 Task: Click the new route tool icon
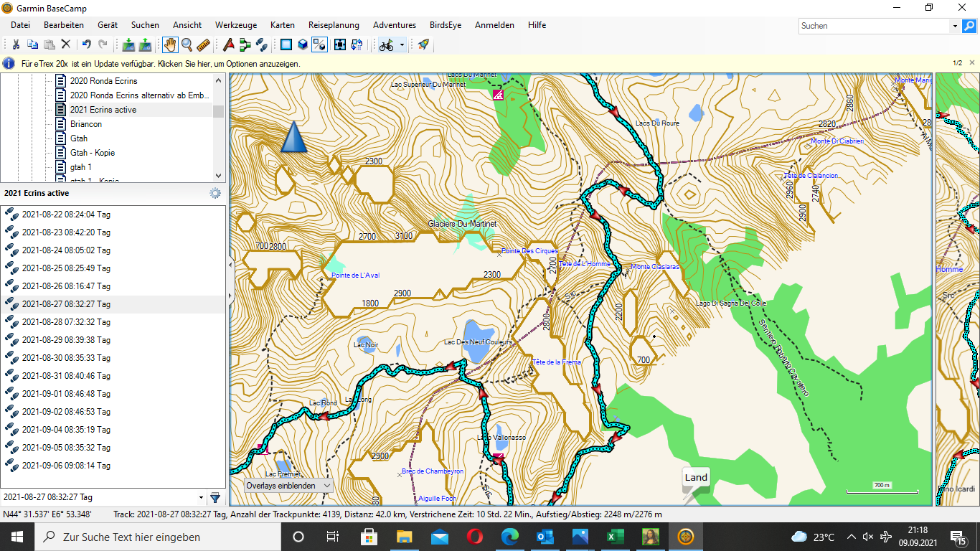[x=245, y=44]
